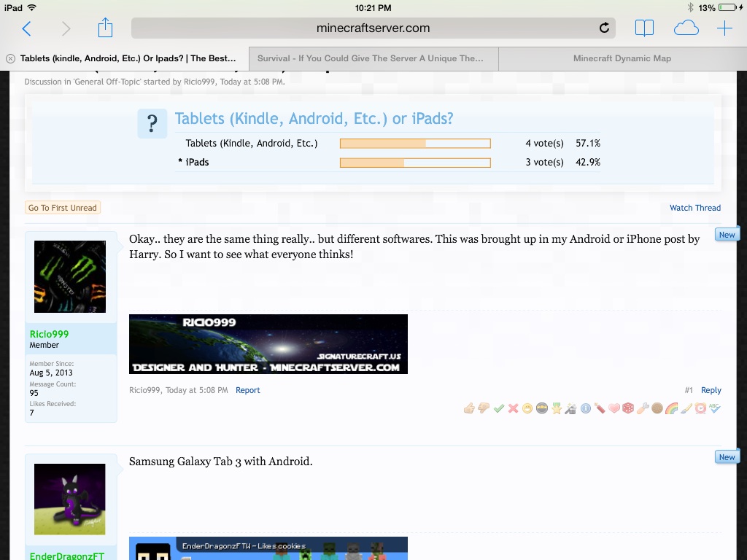Image resolution: width=747 pixels, height=560 pixels.
Task: Rate post with thumbs down icon
Action: click(484, 408)
